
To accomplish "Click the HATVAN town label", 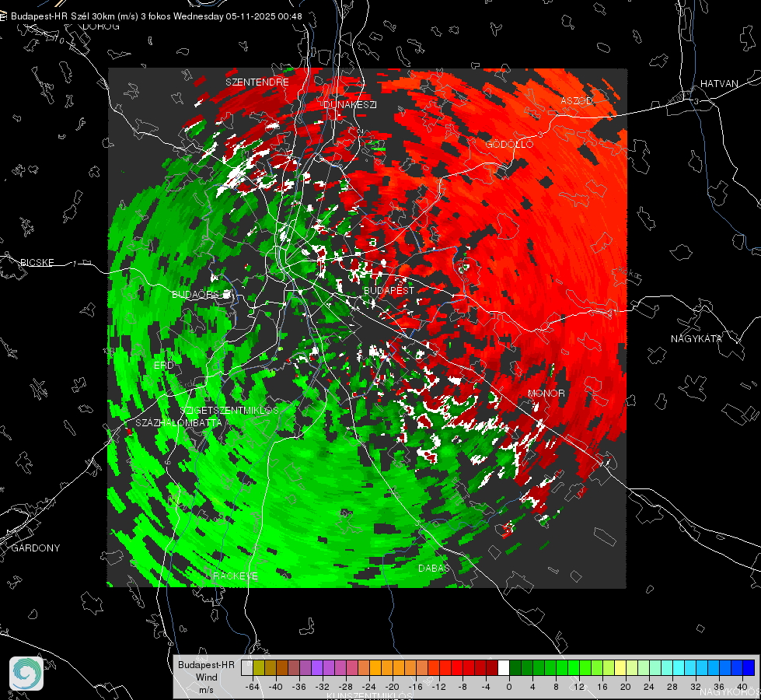I will 719,83.
